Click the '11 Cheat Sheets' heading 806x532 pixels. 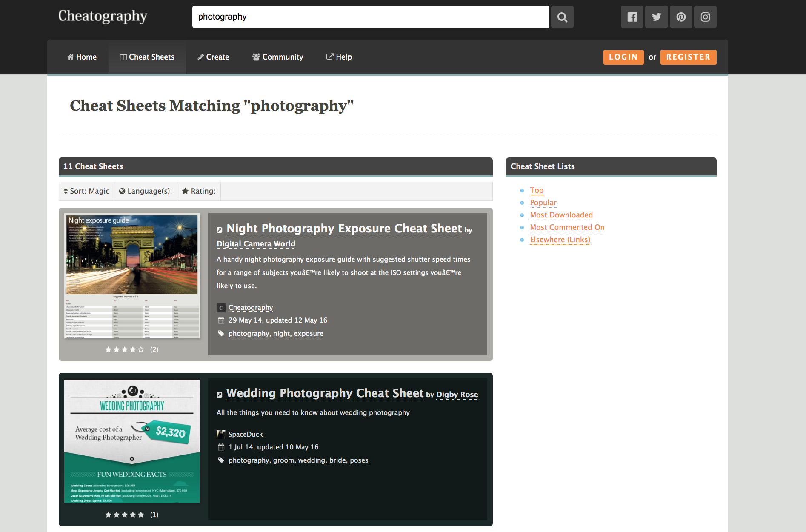(x=93, y=166)
